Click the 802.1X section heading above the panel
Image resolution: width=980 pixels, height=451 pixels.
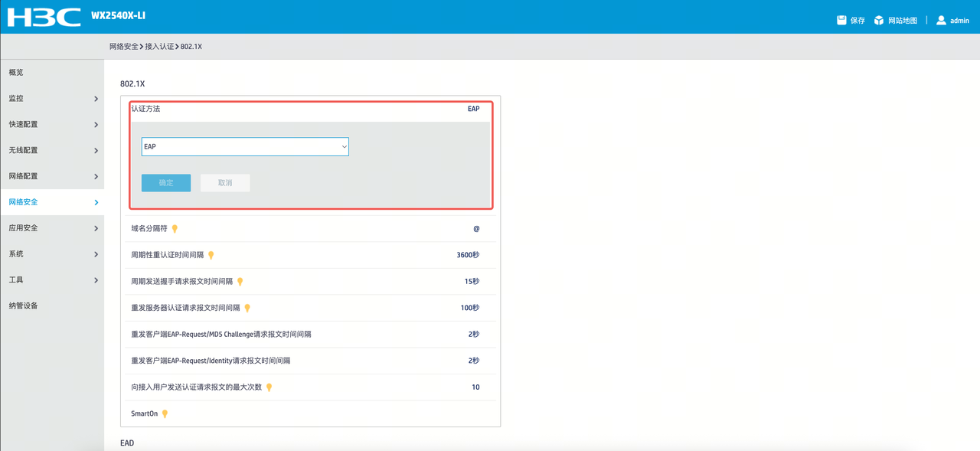(x=132, y=83)
